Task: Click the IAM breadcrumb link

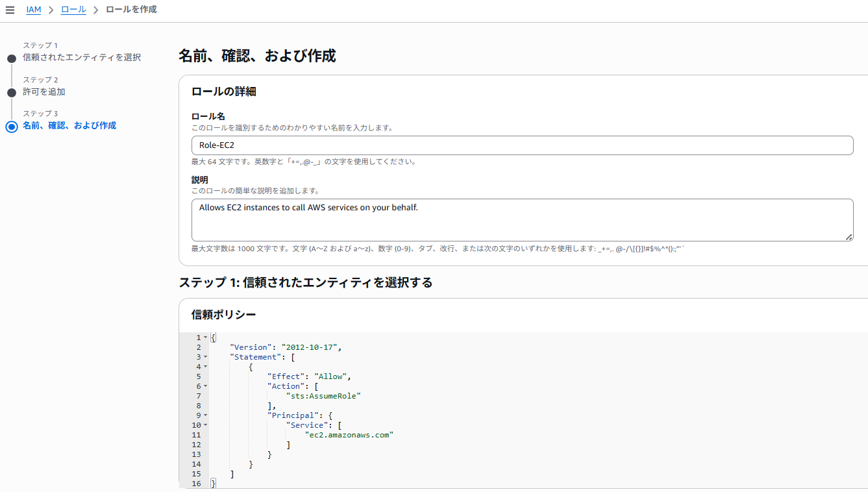Action: 34,10
